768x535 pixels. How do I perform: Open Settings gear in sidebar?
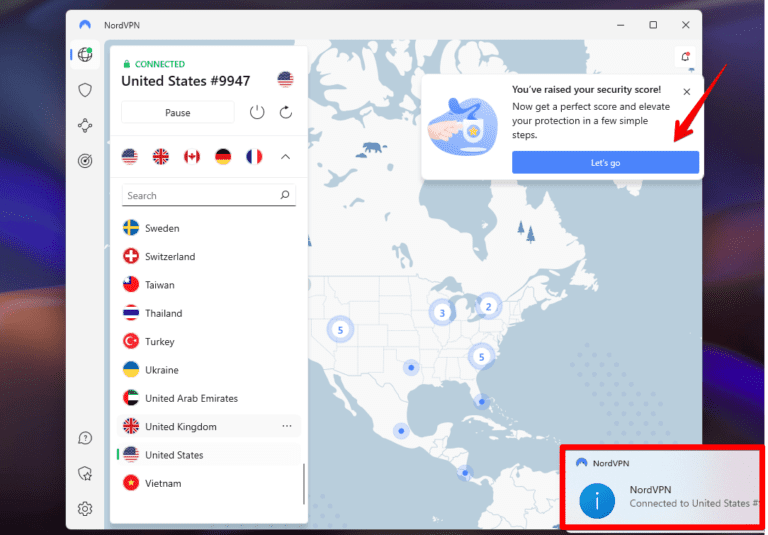[x=85, y=509]
